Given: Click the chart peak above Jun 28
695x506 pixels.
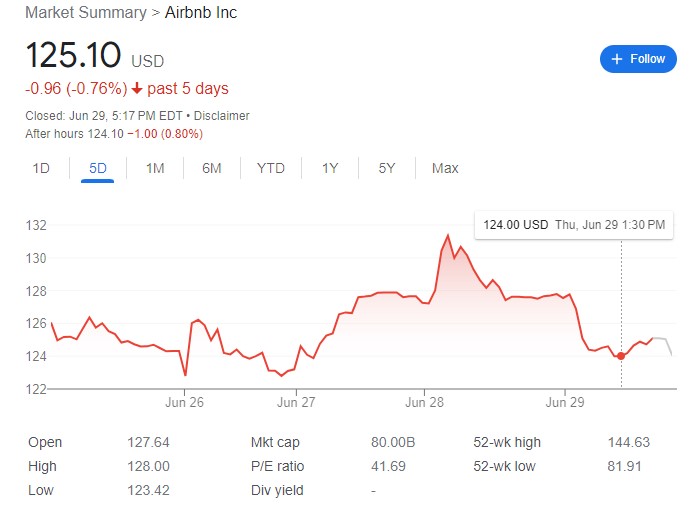Looking at the screenshot, I should coord(447,236).
